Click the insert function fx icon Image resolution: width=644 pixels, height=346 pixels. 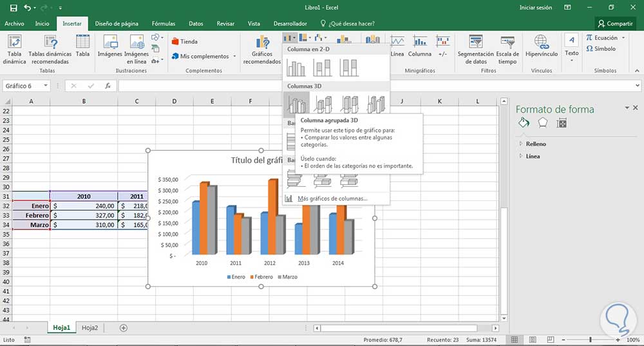point(108,86)
